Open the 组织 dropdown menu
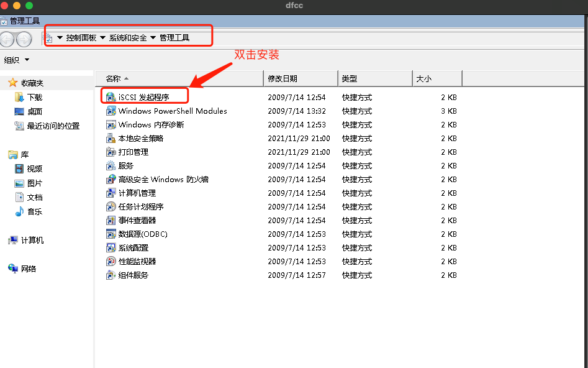588x368 pixels. click(x=17, y=60)
